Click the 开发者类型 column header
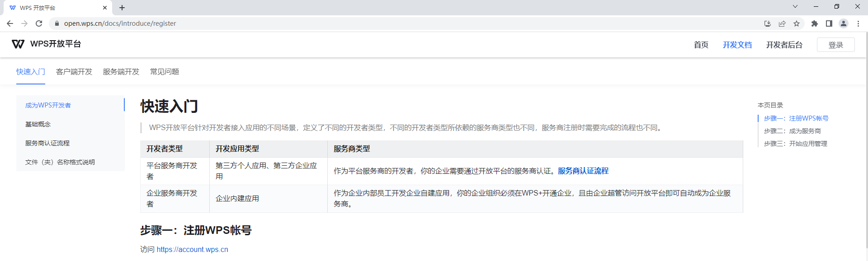This screenshot has width=868, height=261. pos(175,149)
